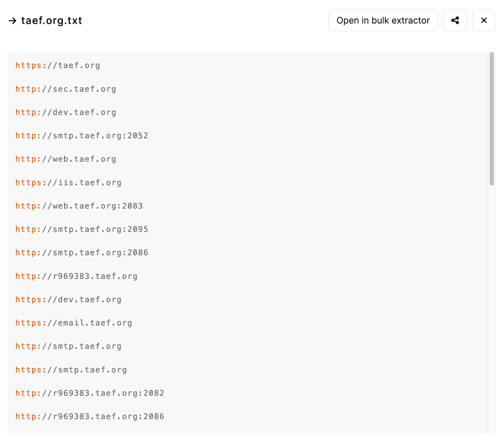Viewport: 504px width, 440px height.
Task: Select the http://smtp.taef.org:2052 line
Action: point(82,136)
